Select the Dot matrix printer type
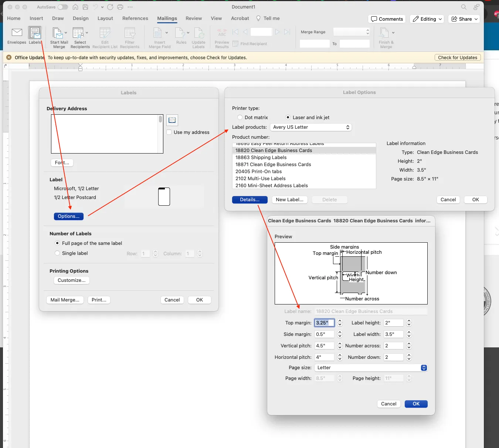Viewport: 499px width, 448px height. [240, 117]
